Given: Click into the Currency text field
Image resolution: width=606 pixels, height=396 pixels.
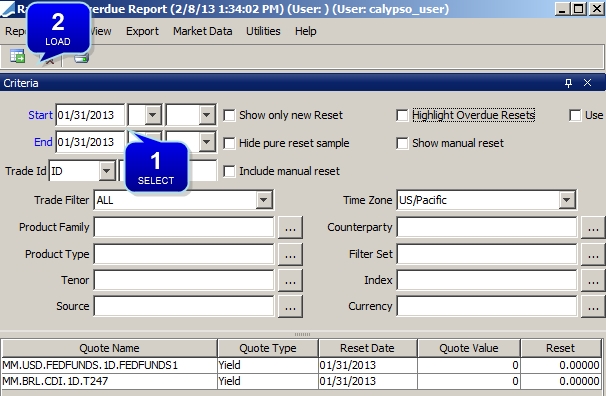Looking at the screenshot, I should (487, 306).
